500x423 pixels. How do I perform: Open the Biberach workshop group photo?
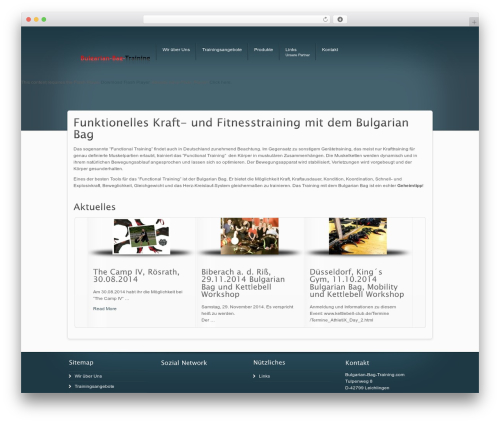[x=250, y=236]
